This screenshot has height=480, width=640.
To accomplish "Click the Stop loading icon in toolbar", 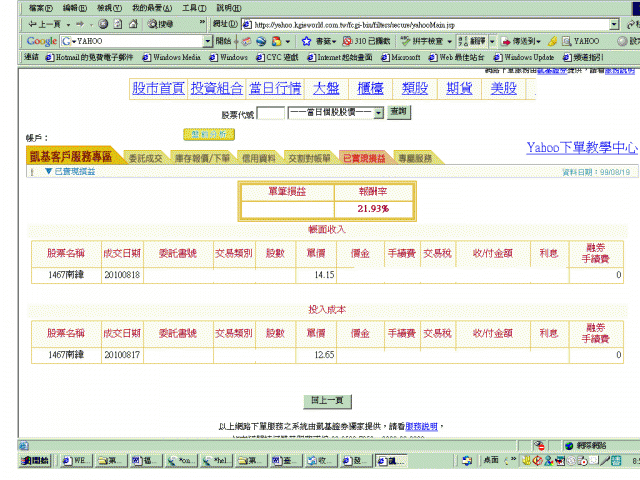I will click(x=104, y=24).
